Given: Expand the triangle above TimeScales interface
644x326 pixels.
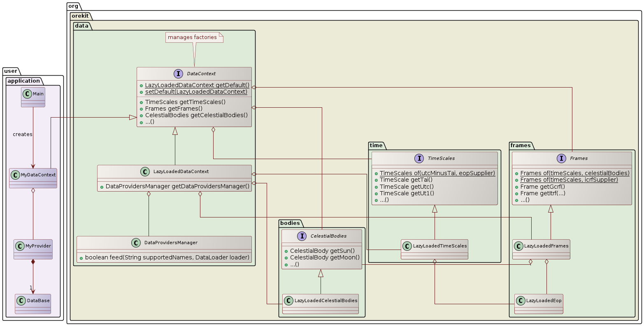Looking at the screenshot, I should tap(435, 209).
